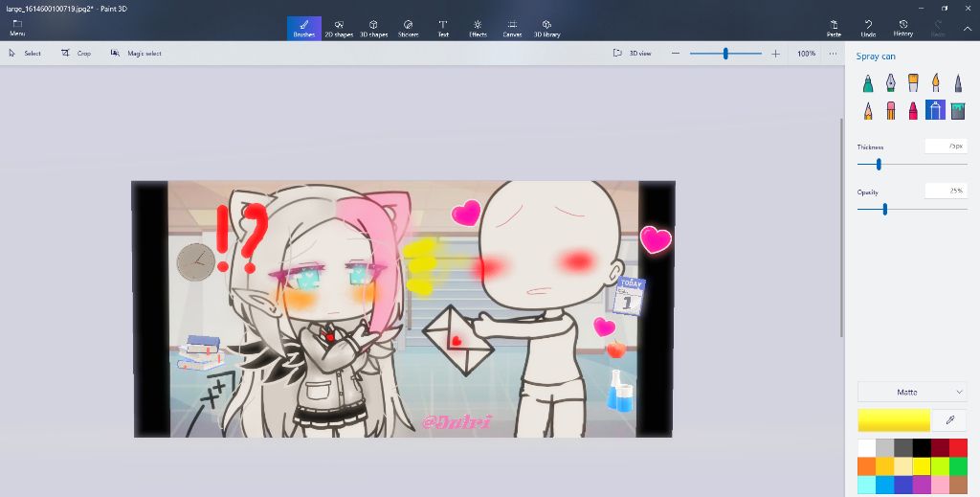Pick the brown color swatch
This screenshot has height=497, width=980.
(958, 486)
